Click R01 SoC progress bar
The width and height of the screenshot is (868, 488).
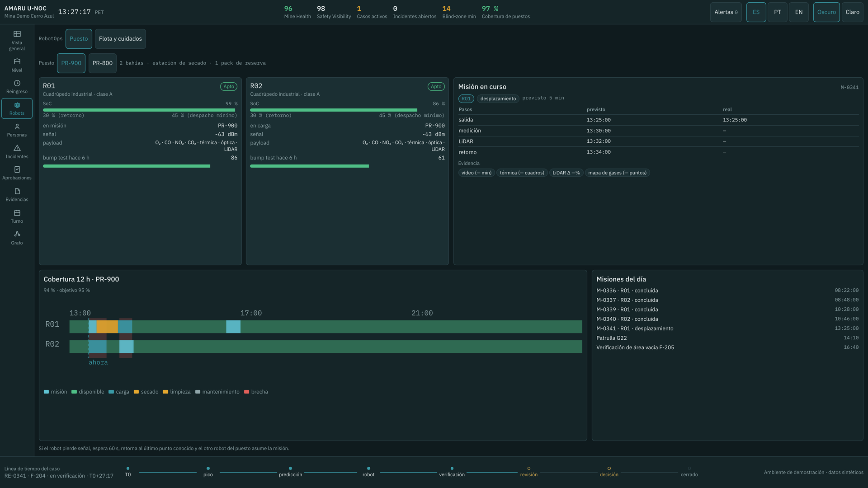tap(140, 110)
